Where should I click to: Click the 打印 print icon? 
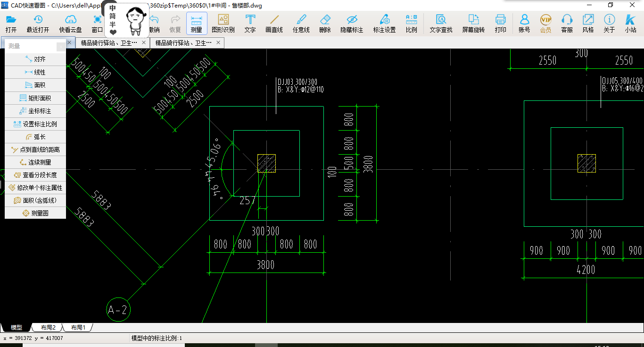[501, 24]
